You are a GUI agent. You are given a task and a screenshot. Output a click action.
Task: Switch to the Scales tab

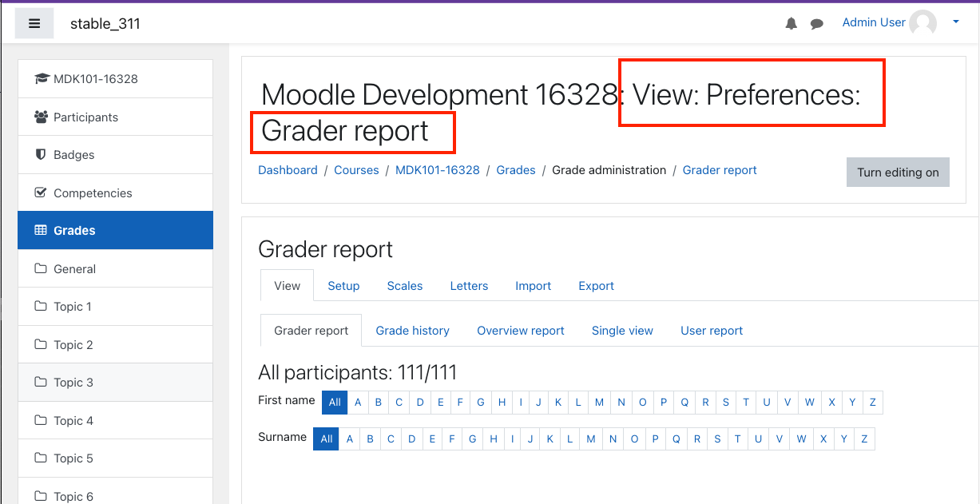(x=405, y=286)
